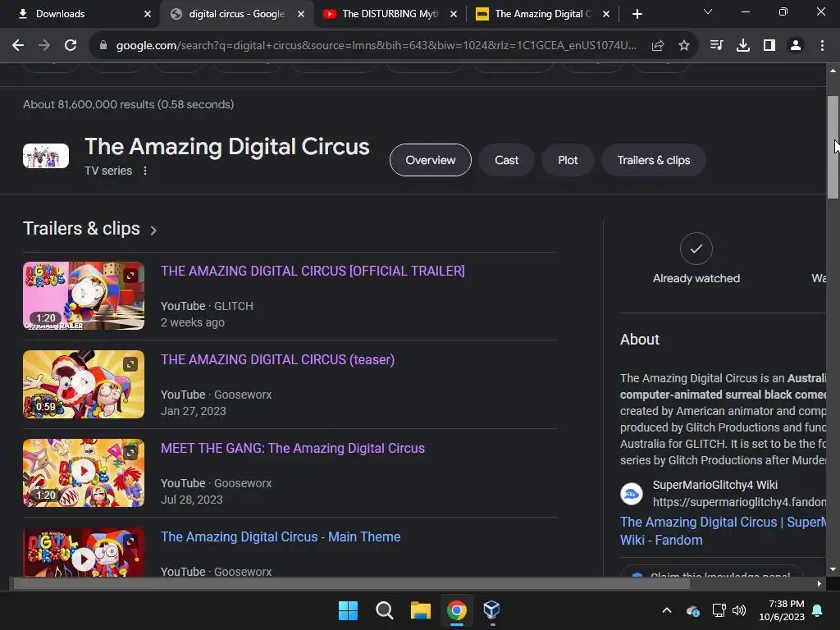
Task: Show hidden system tray icons
Action: (x=667, y=610)
